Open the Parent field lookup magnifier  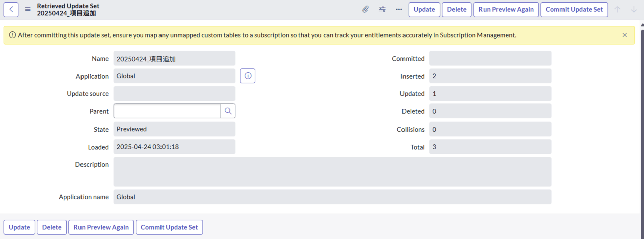coord(228,111)
